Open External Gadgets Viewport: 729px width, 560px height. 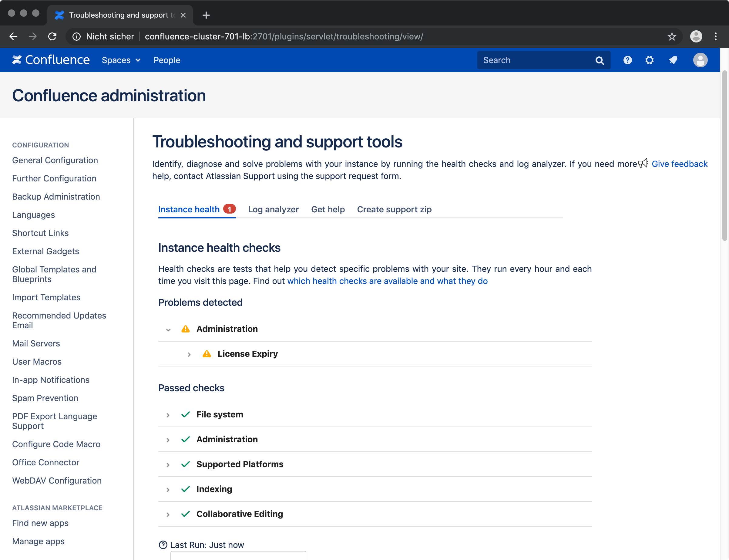click(46, 251)
